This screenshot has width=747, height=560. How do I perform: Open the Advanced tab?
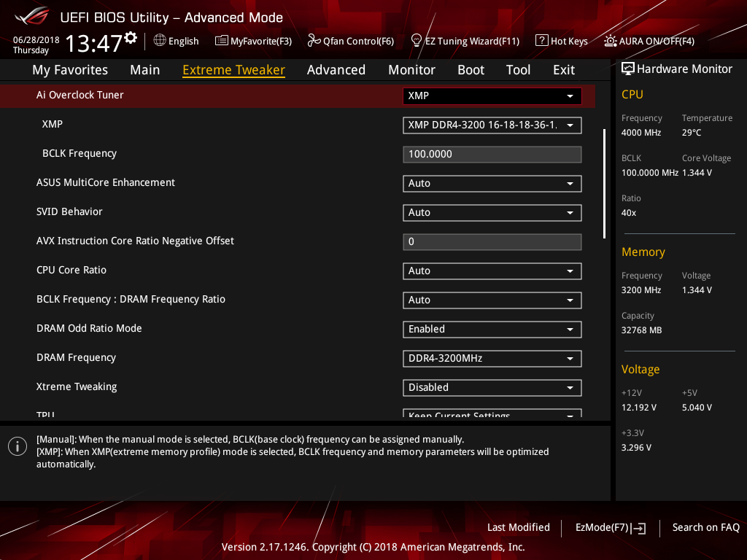pyautogui.click(x=336, y=70)
